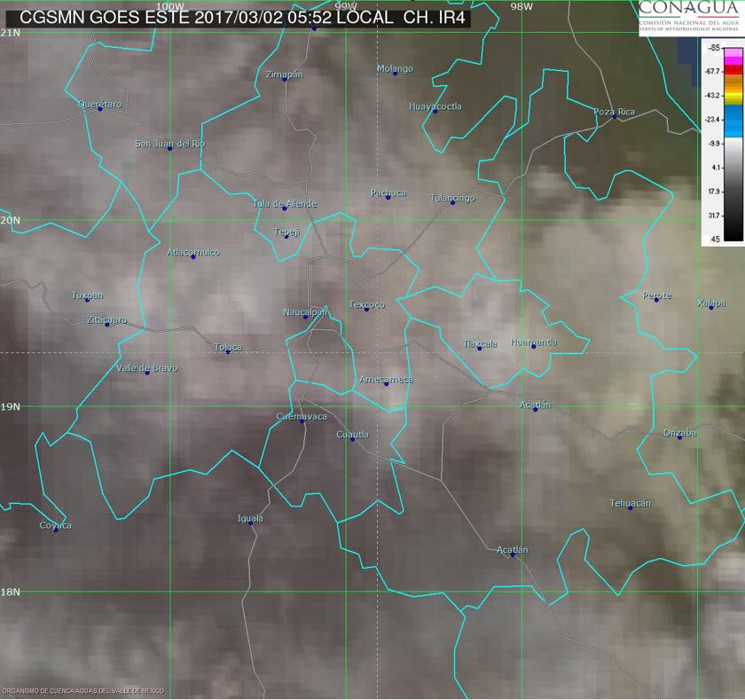Click the 'Perote' label
This screenshot has height=700, width=745.
pos(657,295)
